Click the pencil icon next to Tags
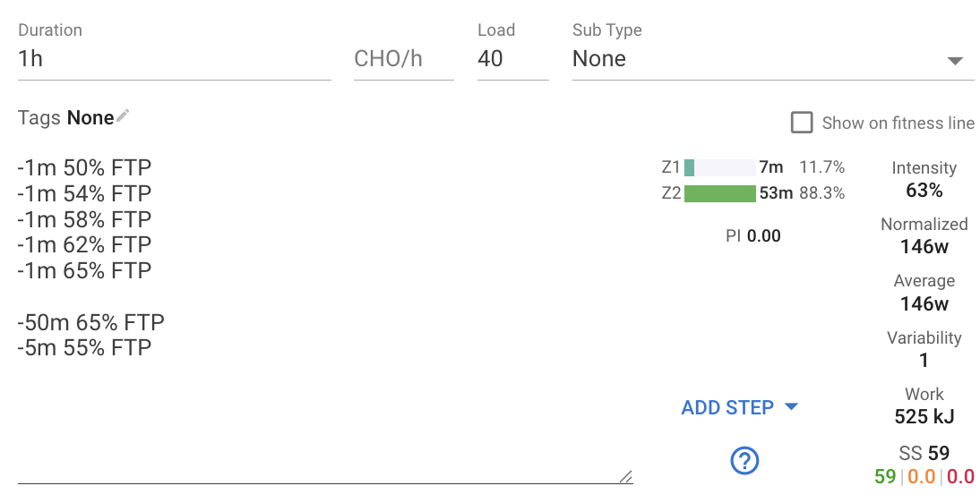Image resolution: width=980 pixels, height=503 pixels. 124,115
